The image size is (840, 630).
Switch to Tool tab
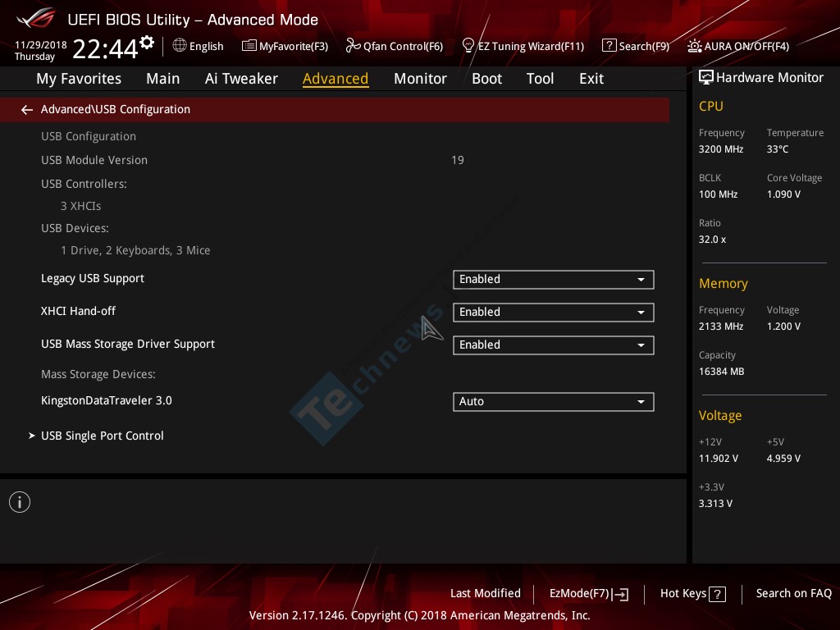(x=540, y=79)
